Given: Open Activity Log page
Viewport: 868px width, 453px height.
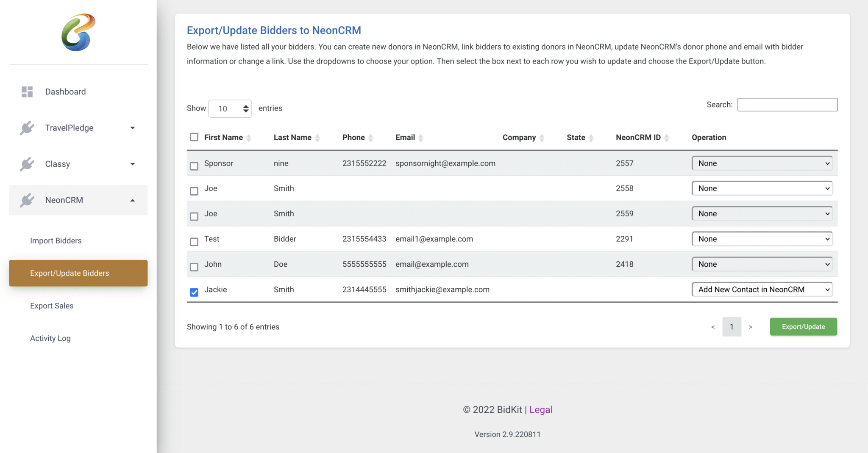Looking at the screenshot, I should click(50, 338).
